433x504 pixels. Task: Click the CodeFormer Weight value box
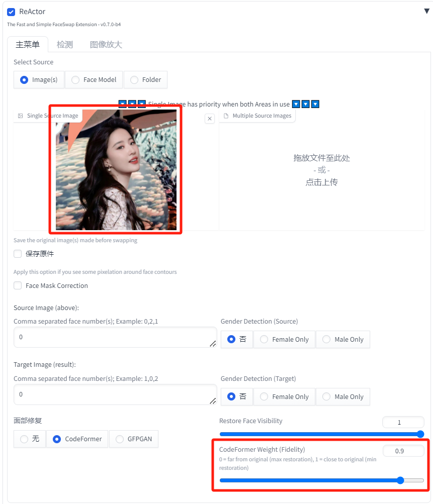tap(403, 451)
